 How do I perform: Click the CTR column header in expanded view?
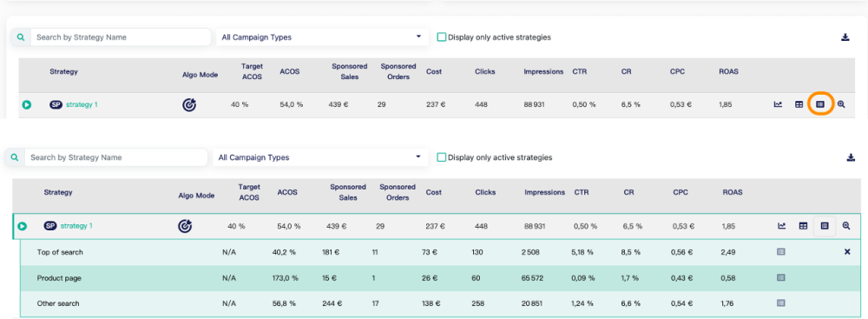[582, 192]
